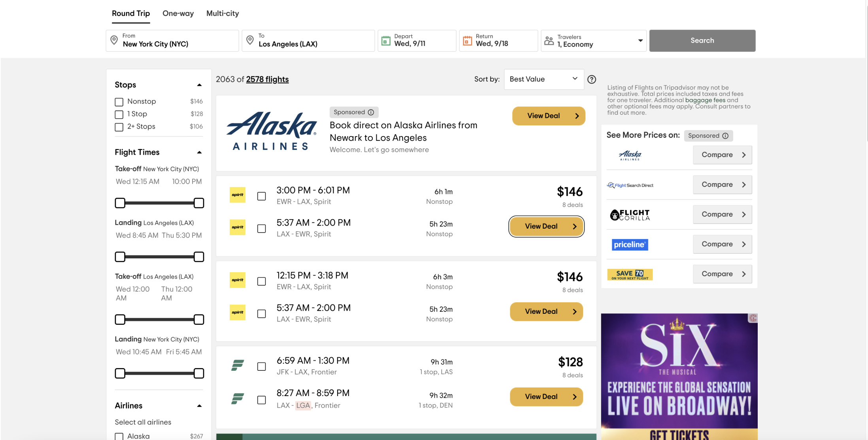Click the To destination field Los Angeles
Image resolution: width=868 pixels, height=440 pixels.
(x=308, y=41)
